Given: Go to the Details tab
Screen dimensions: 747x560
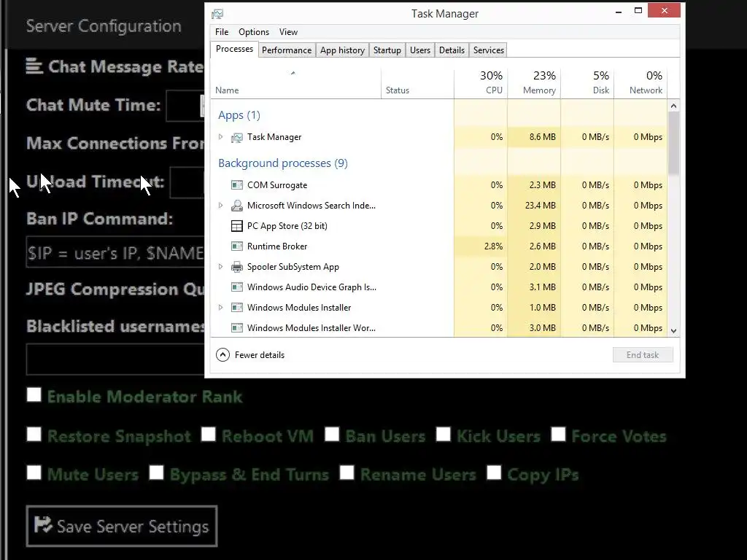Looking at the screenshot, I should (x=452, y=50).
